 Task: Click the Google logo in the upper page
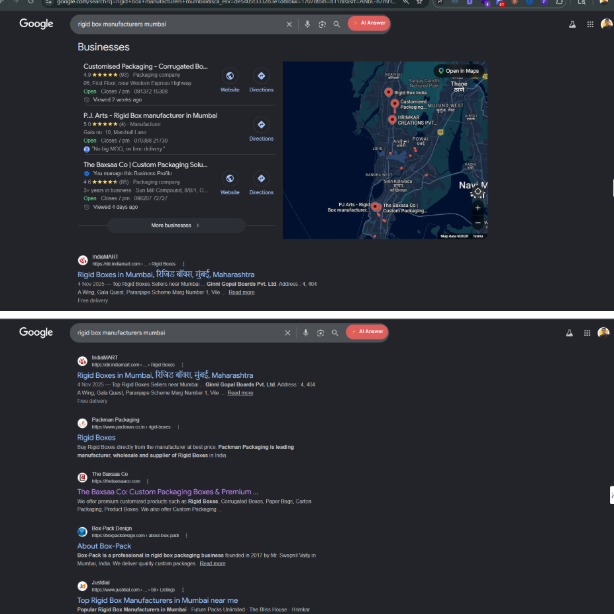36,24
